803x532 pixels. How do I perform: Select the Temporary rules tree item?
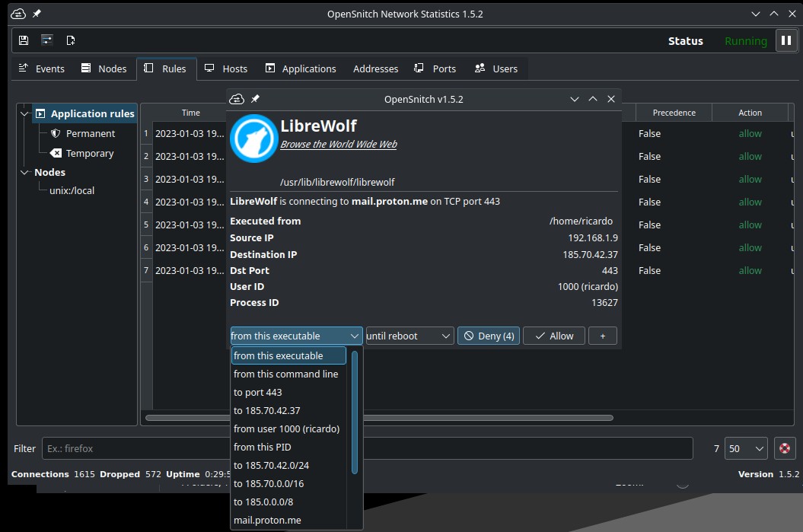(x=82, y=153)
